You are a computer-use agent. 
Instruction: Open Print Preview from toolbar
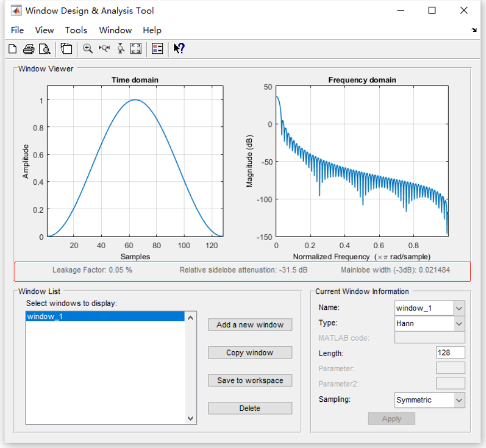point(45,49)
